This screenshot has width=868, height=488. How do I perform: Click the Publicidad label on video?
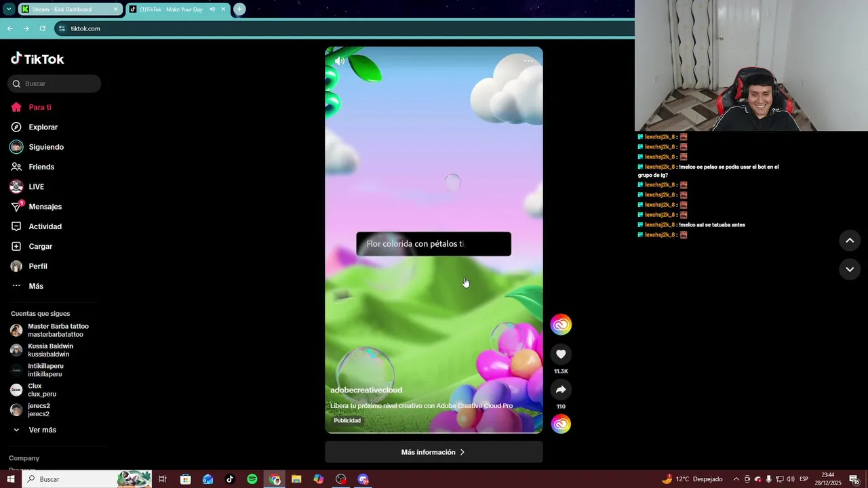click(x=347, y=420)
